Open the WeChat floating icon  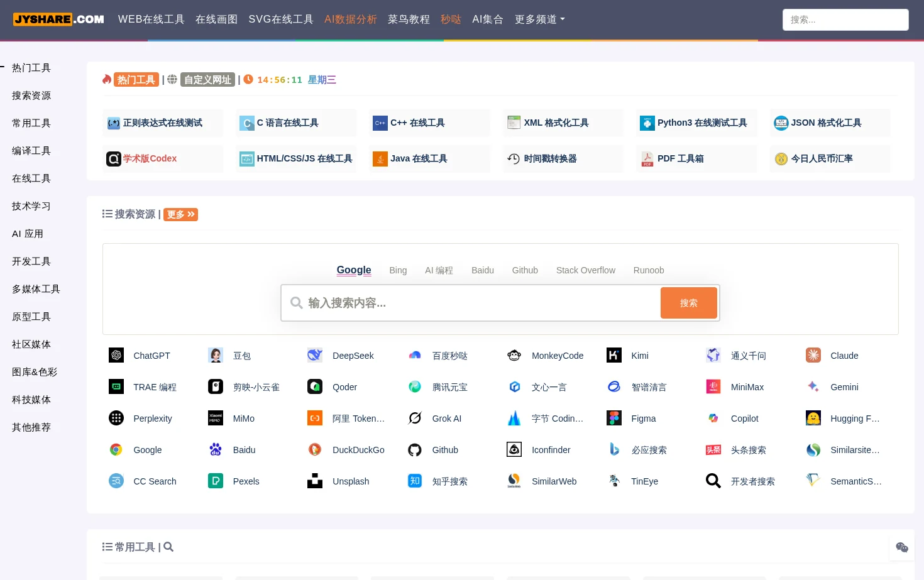coord(902,548)
